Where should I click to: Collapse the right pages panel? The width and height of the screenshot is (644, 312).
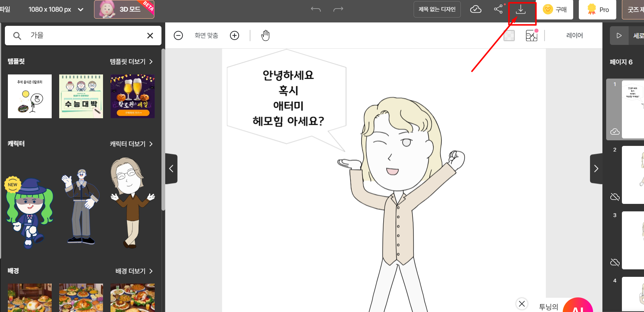596,169
